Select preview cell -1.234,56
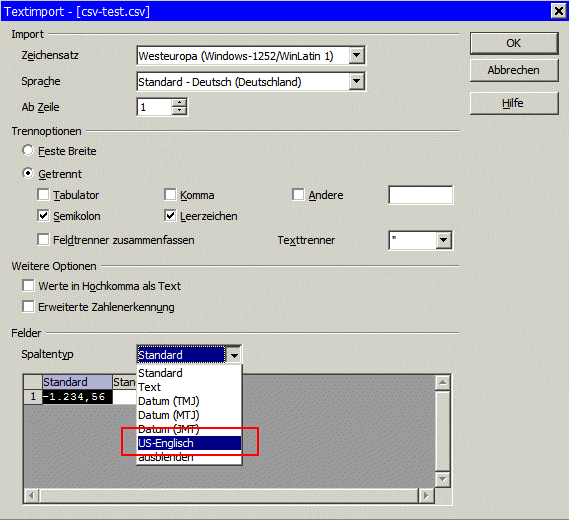 [77, 397]
